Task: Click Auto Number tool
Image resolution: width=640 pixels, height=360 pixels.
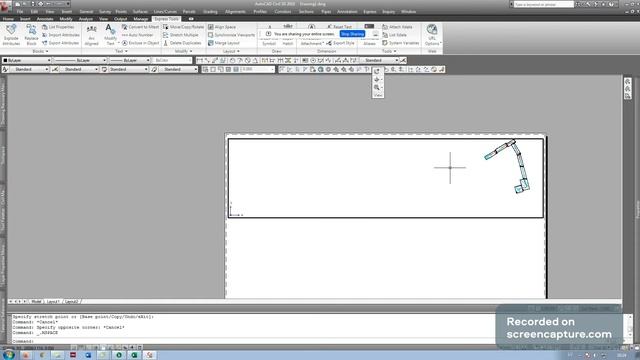Action: (x=138, y=35)
